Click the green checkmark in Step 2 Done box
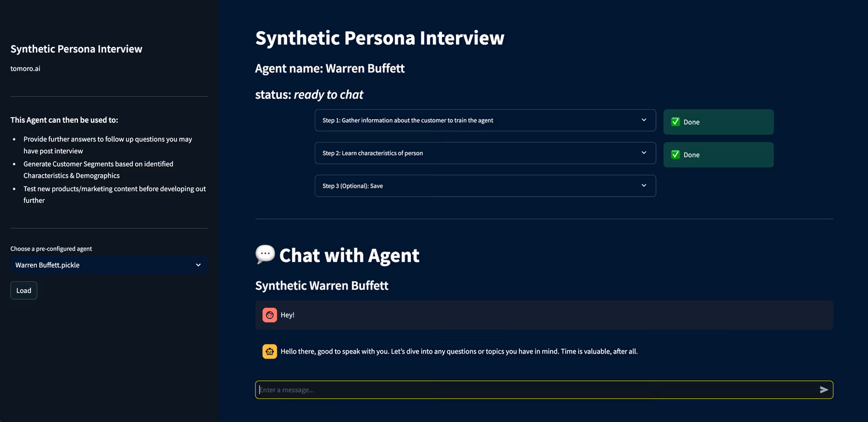The image size is (868, 422). [675, 154]
